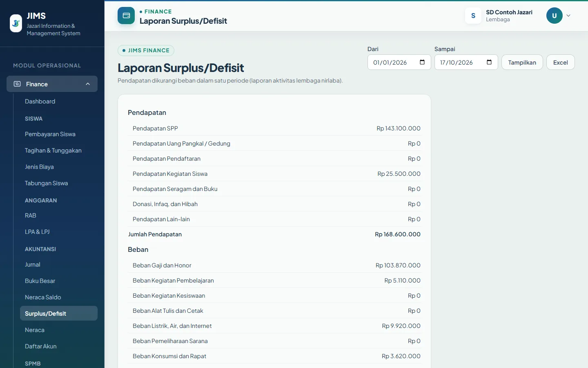
Task: Click the JIMS FINANCE badge
Action: tap(146, 50)
